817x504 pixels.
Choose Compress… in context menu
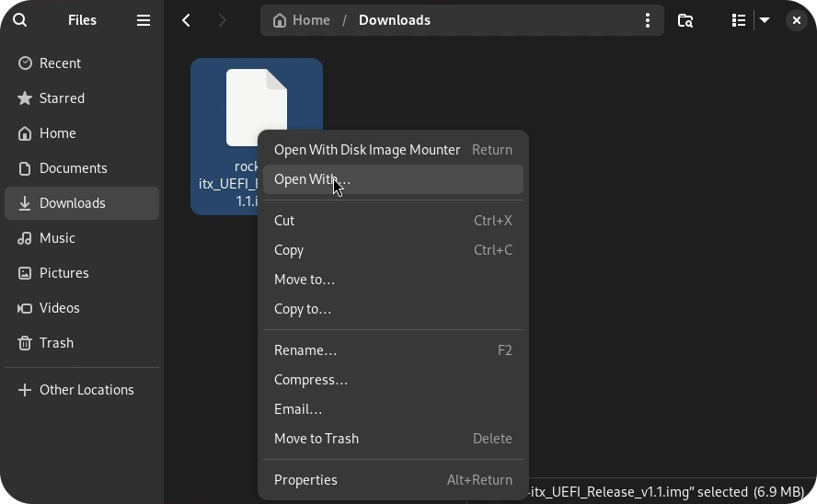[393, 380]
